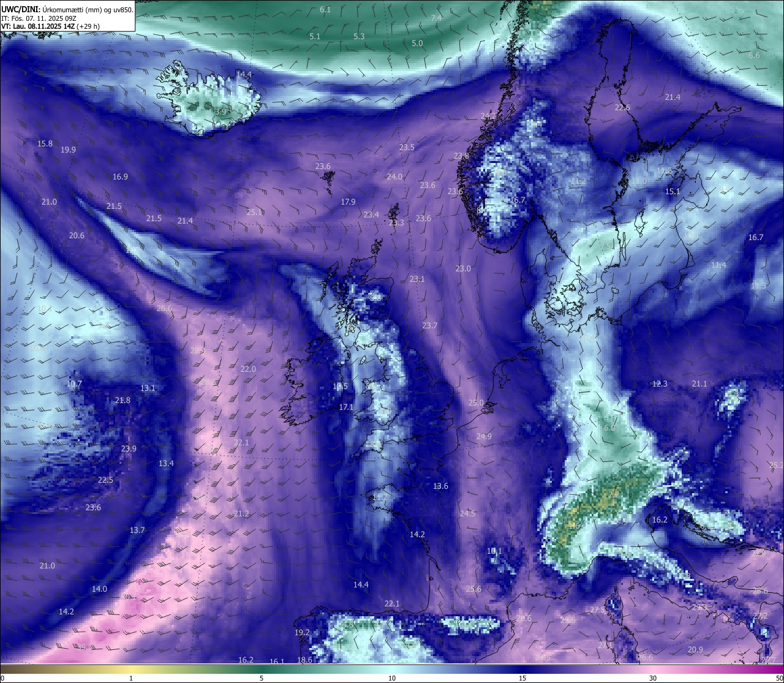Click the map value '21.1'
The width and height of the screenshot is (784, 683).
699,383
